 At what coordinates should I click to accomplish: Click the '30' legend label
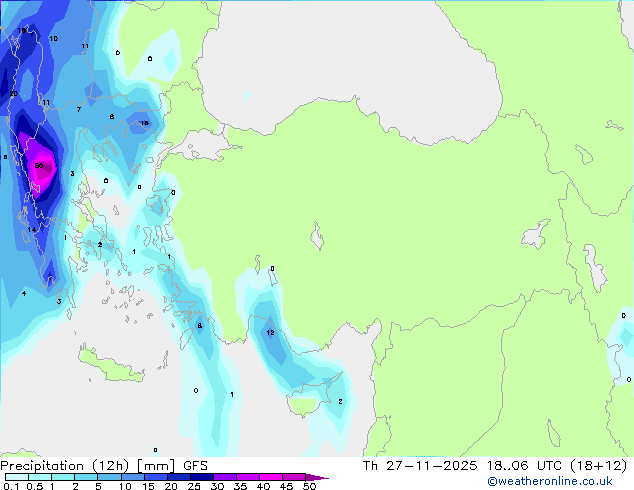[x=217, y=486]
